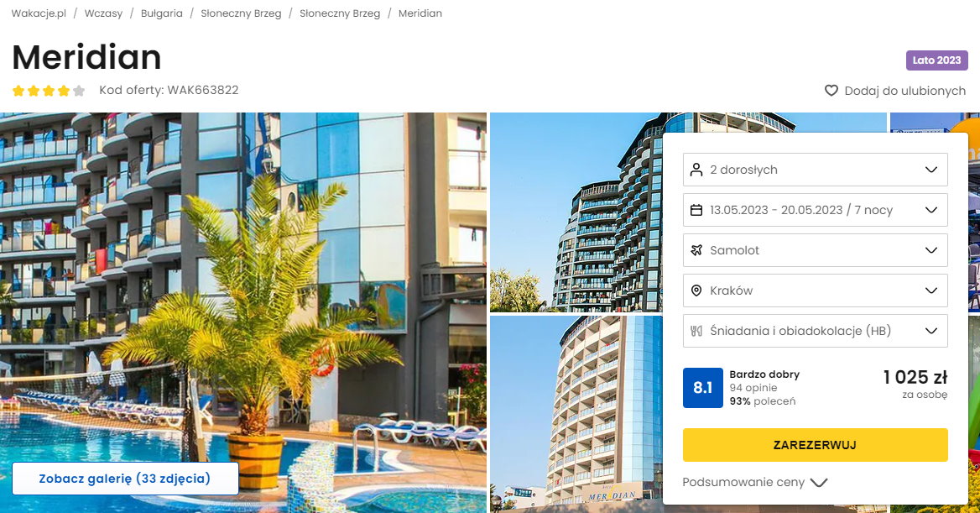Open the Kraków departure city dropdown
This screenshot has height=513, width=980.
click(x=815, y=291)
